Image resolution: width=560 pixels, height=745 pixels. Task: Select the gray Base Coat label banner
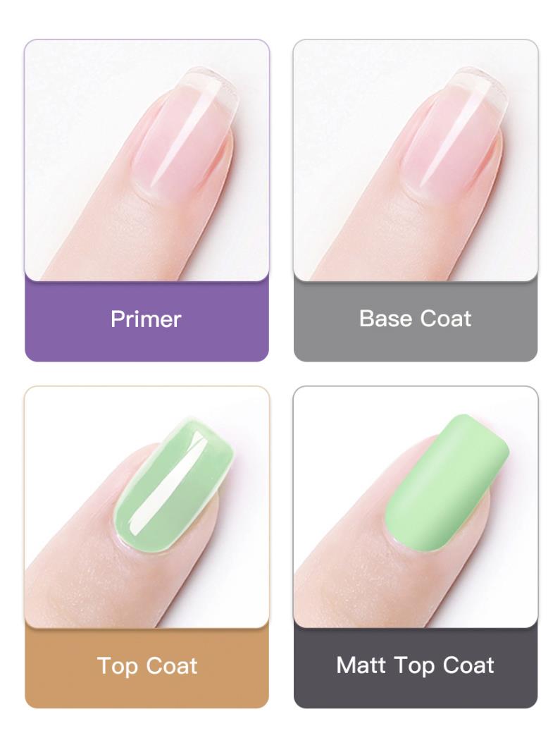[416, 321]
